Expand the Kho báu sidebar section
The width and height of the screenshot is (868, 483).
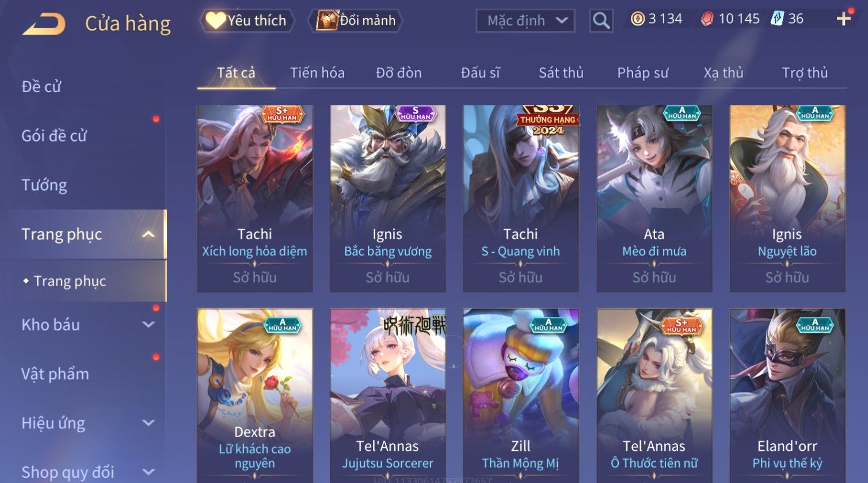148,325
